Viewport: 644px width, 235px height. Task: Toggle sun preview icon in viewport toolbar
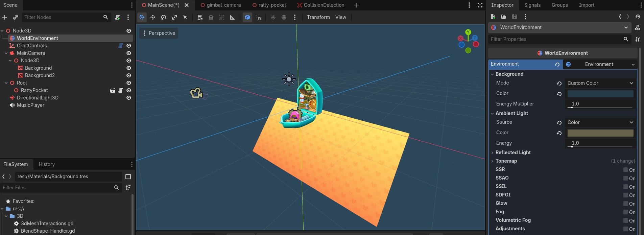click(273, 17)
